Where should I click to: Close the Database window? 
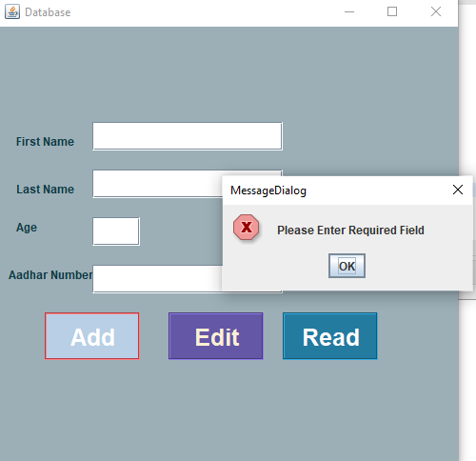pos(436,11)
